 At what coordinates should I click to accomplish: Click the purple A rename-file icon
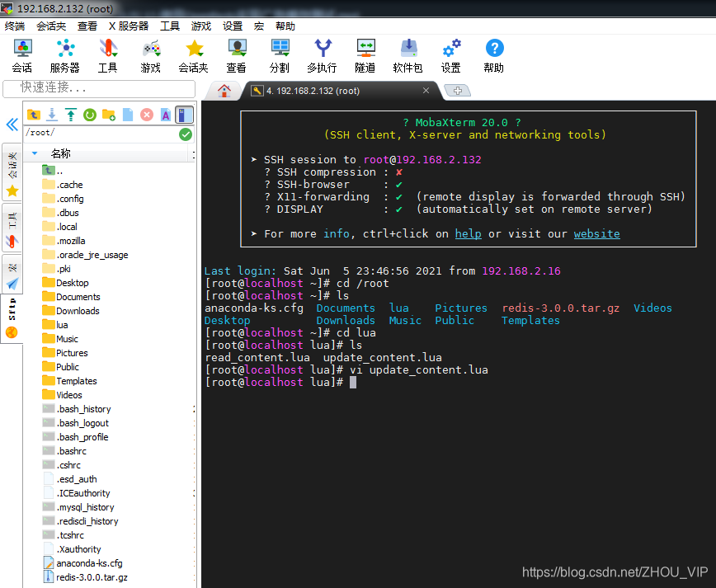[165, 115]
